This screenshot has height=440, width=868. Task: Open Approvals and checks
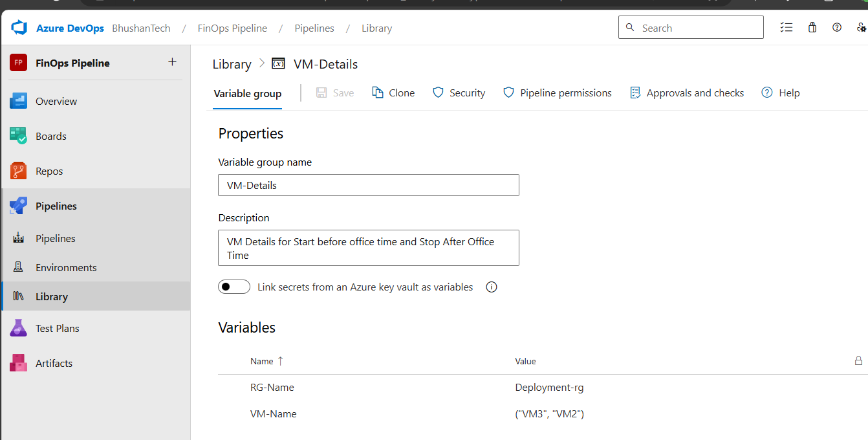(x=687, y=93)
